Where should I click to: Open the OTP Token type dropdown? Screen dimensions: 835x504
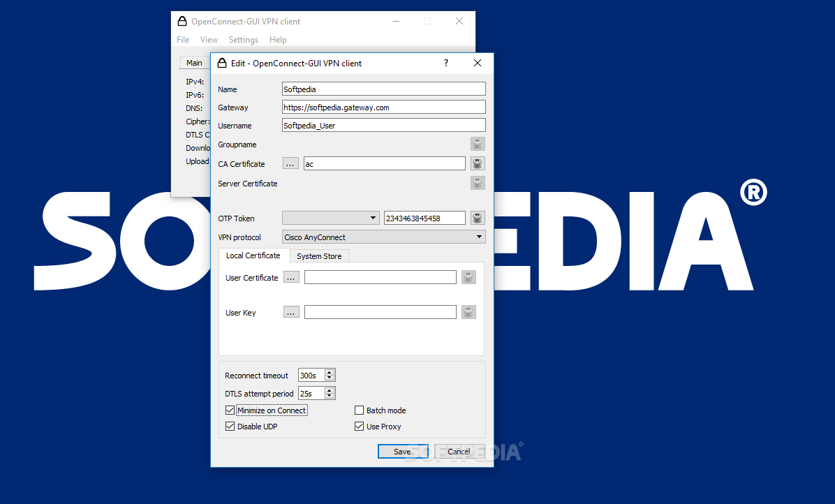pos(331,218)
